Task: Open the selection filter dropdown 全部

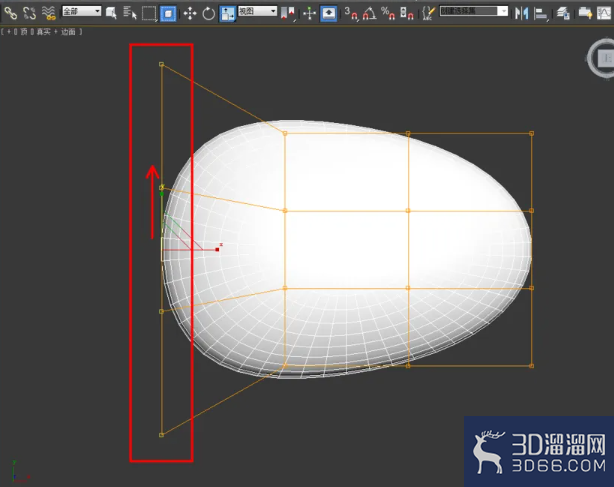Action: point(81,11)
